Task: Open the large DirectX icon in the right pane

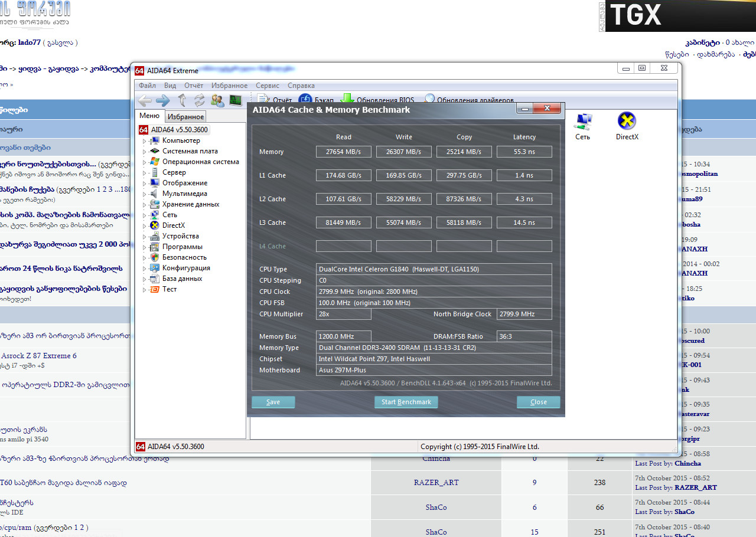Action: [627, 121]
